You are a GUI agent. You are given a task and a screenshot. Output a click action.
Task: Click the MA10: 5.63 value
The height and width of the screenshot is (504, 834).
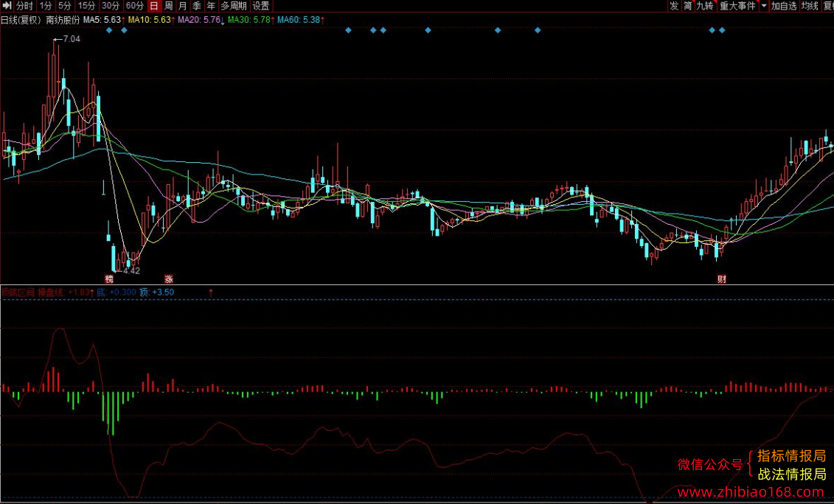coord(150,20)
